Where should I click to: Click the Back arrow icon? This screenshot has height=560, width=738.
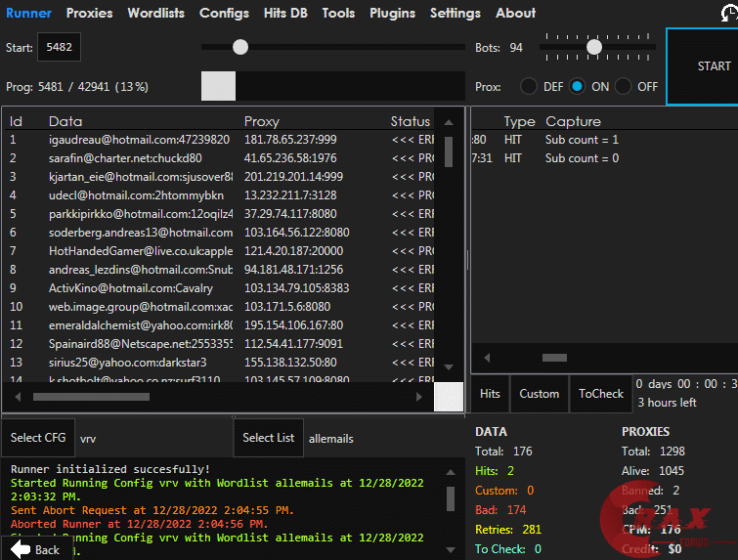(21, 549)
